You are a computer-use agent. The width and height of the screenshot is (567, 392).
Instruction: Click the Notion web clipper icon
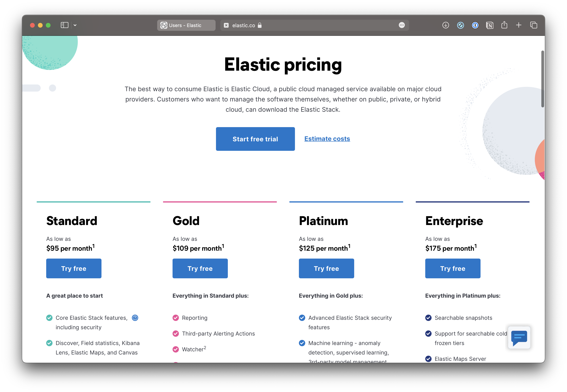489,25
